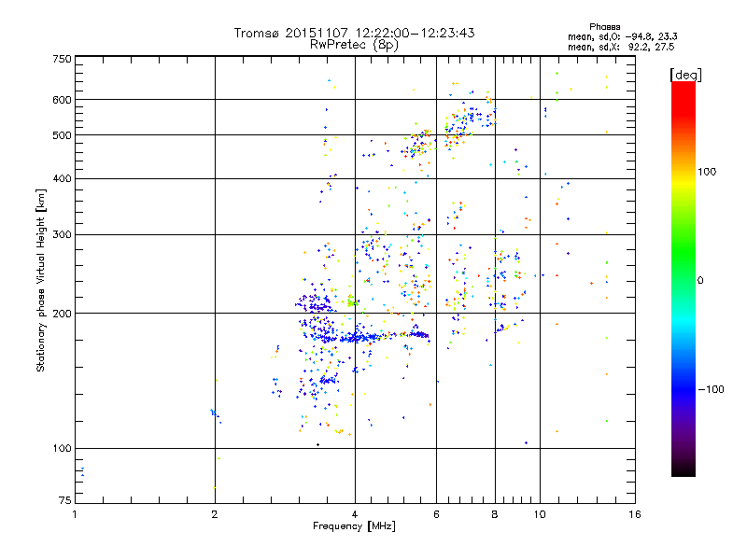Click the x-axis tick label '4'
Viewport: 747px width, 560px height.
tap(355, 514)
